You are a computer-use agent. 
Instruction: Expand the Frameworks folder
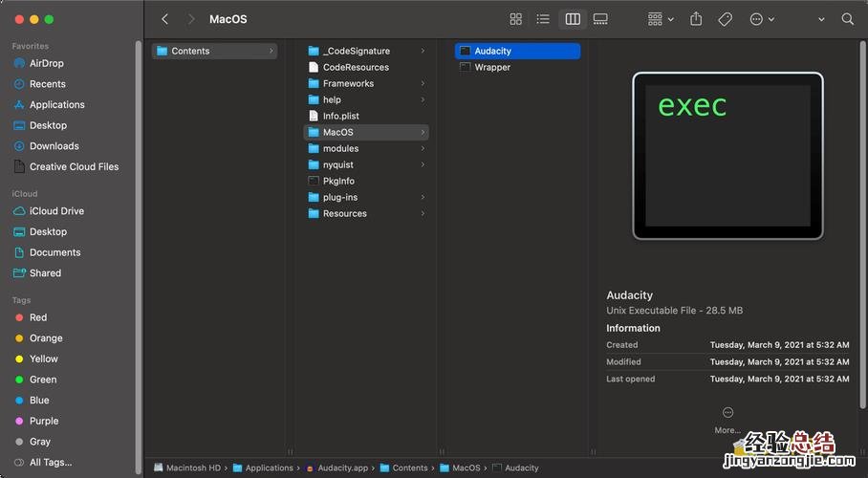pos(348,83)
